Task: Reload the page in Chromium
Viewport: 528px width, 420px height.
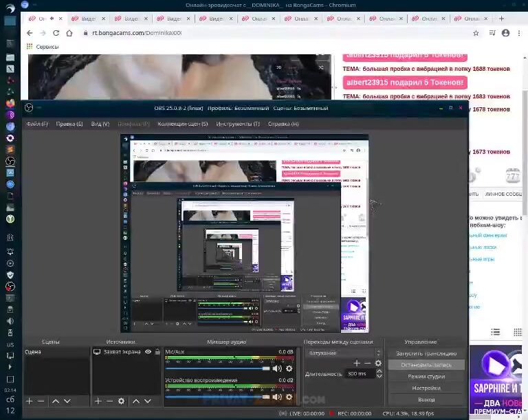Action: (56, 32)
